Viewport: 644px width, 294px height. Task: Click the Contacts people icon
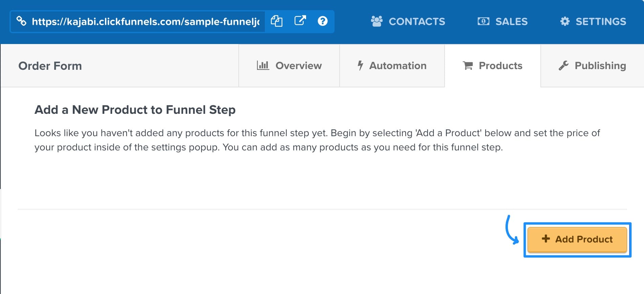tap(377, 21)
